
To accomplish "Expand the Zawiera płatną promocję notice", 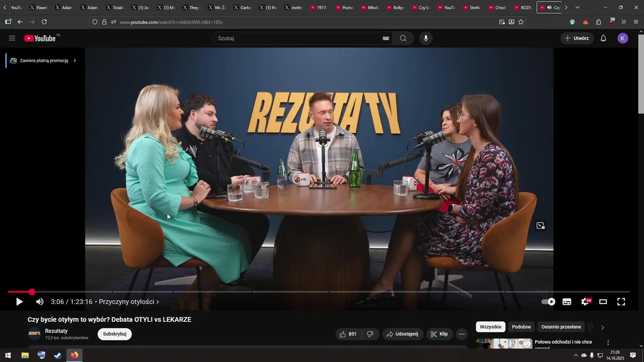I will click(x=43, y=60).
